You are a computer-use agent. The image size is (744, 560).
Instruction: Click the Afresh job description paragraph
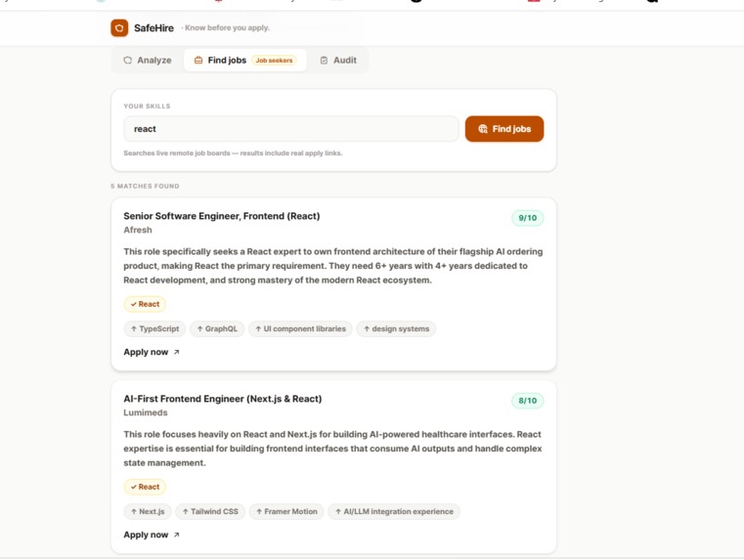coord(333,266)
